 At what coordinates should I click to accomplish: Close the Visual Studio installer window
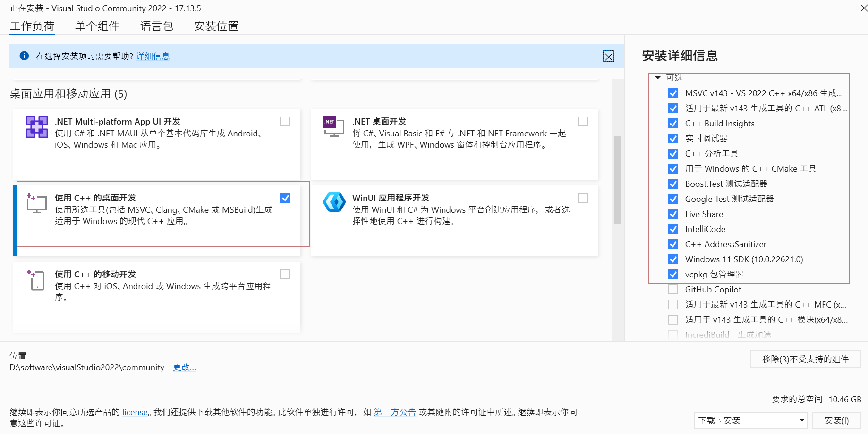coord(864,8)
